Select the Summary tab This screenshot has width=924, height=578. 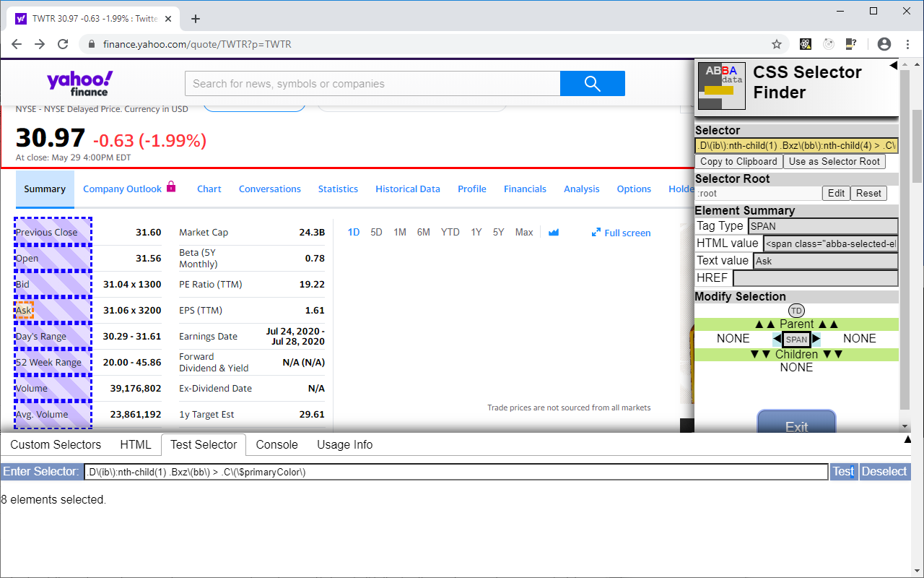click(x=45, y=189)
